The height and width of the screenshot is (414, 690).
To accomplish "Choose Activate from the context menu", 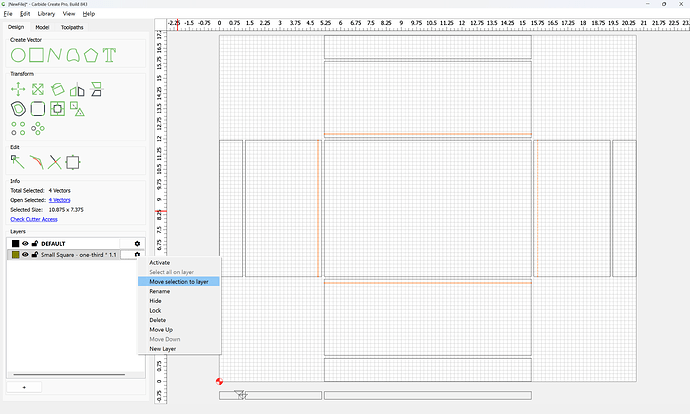I will pyautogui.click(x=179, y=262).
